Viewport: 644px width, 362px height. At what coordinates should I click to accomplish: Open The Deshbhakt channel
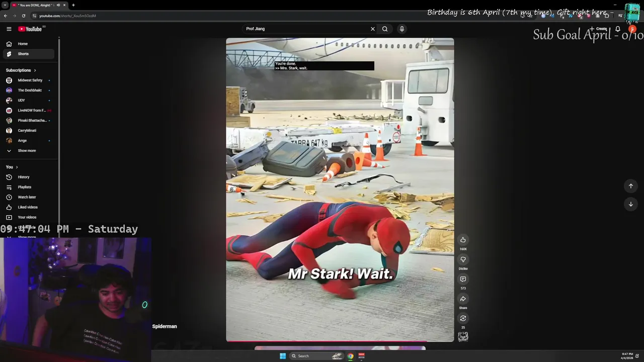pos(28,90)
